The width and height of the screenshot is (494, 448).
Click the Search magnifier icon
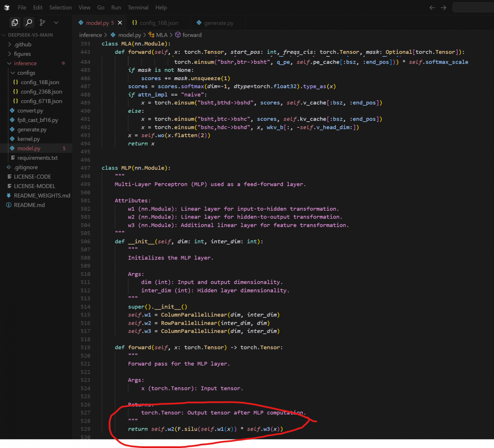pyautogui.click(x=29, y=22)
